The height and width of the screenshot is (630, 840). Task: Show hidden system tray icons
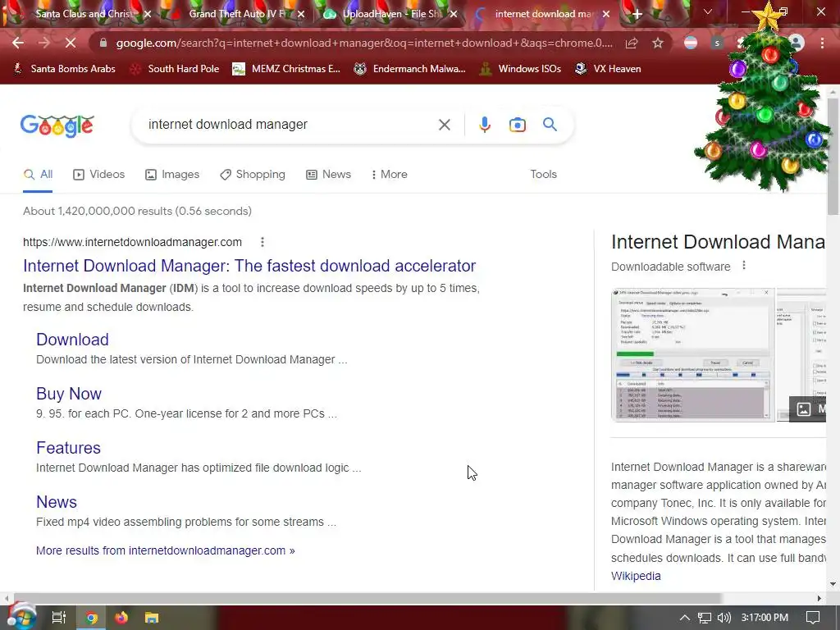pyautogui.click(x=684, y=618)
